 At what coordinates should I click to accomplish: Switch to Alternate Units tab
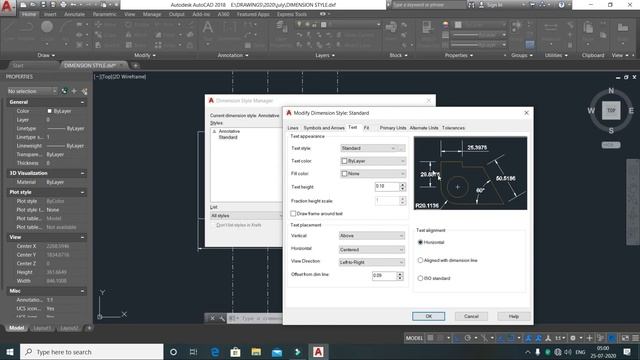[424, 128]
